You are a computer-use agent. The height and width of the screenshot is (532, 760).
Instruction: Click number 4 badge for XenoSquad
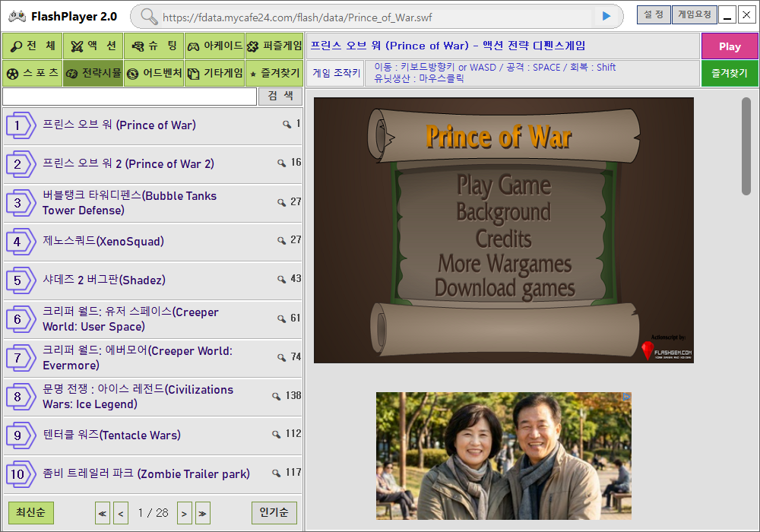21,242
